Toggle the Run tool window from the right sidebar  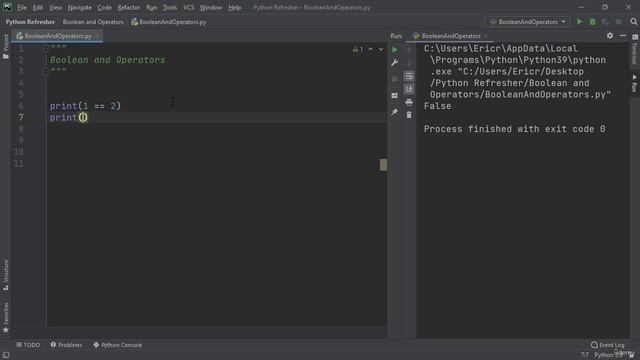(635, 83)
